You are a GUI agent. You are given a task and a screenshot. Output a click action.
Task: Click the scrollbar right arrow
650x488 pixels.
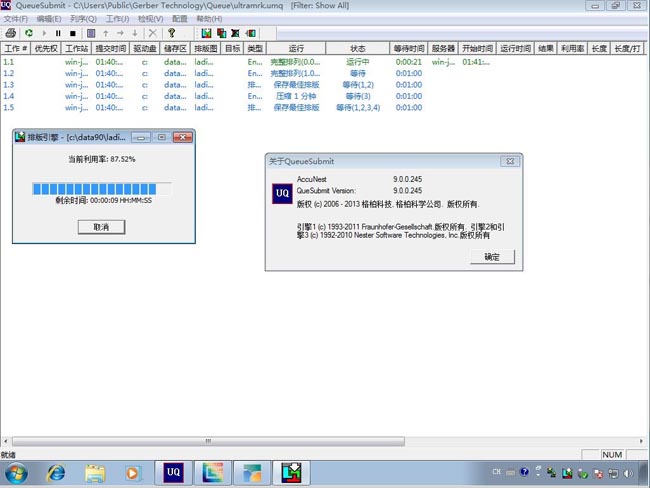(641, 441)
